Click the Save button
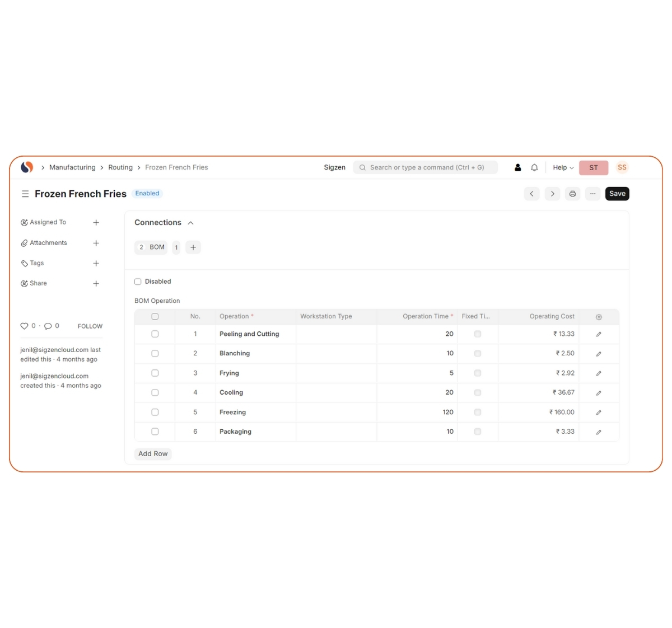This screenshot has height=628, width=672. 617,194
